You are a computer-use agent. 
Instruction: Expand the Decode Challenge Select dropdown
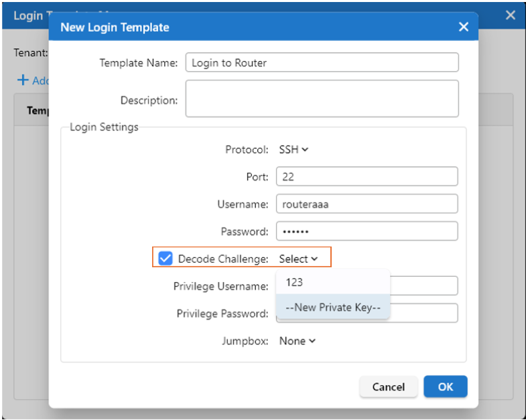click(298, 259)
